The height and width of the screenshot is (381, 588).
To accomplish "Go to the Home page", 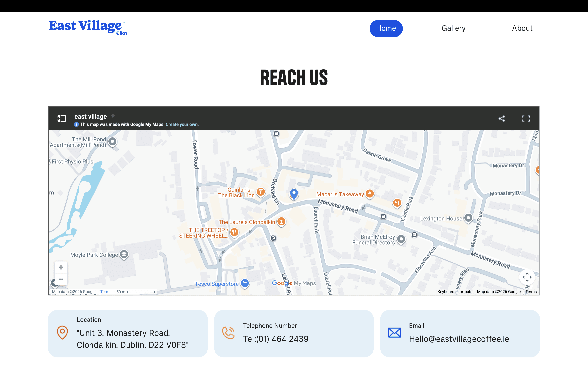I will [x=386, y=28].
